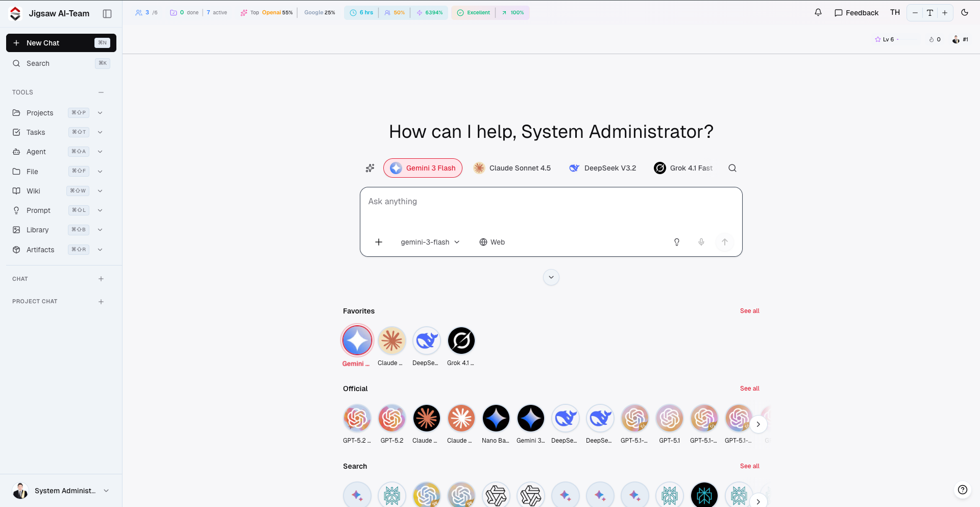The width and height of the screenshot is (980, 507).
Task: Open Wiki in the sidebar
Action: 33,191
